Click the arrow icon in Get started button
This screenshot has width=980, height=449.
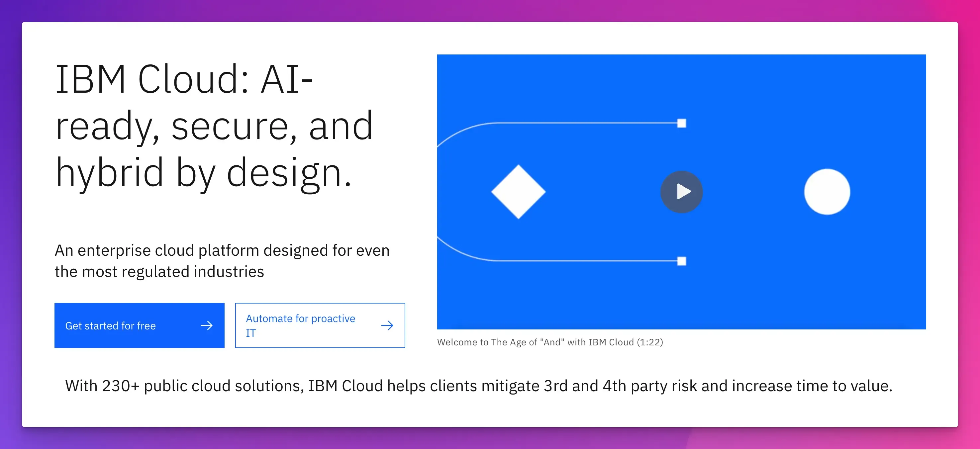tap(207, 325)
